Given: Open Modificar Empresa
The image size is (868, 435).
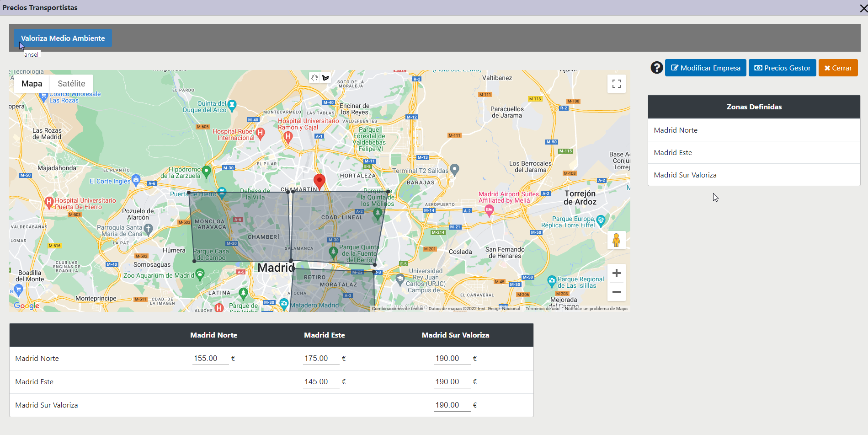Looking at the screenshot, I should pyautogui.click(x=705, y=68).
